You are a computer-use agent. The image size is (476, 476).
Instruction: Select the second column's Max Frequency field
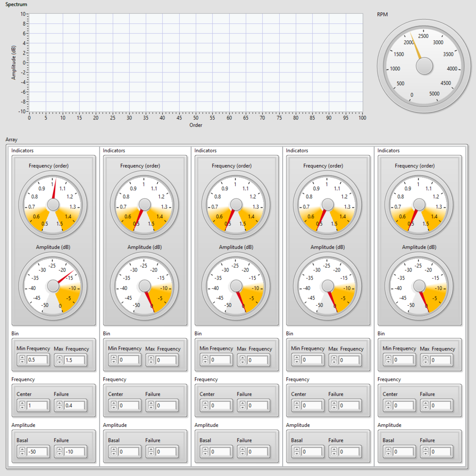(166, 360)
